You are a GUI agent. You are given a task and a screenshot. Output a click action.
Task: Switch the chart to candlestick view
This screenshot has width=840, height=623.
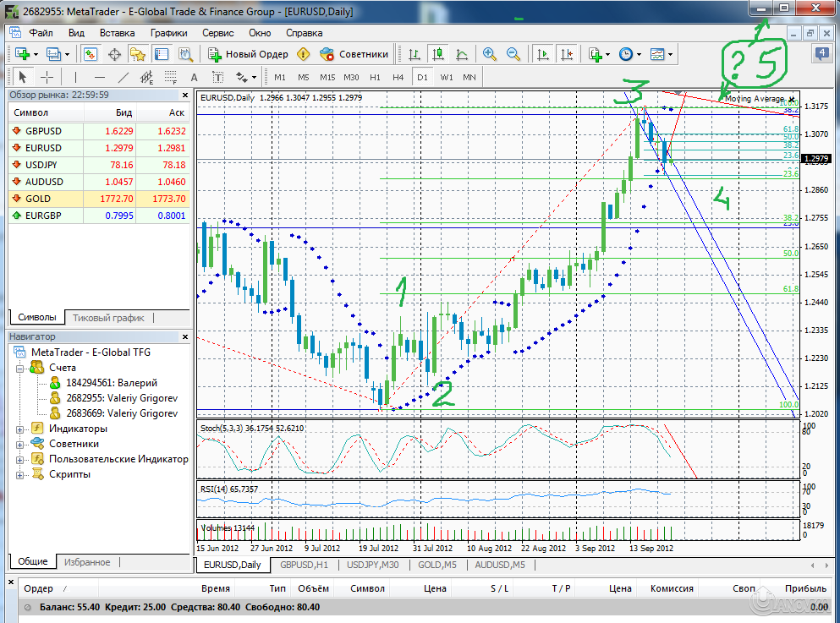pos(436,54)
